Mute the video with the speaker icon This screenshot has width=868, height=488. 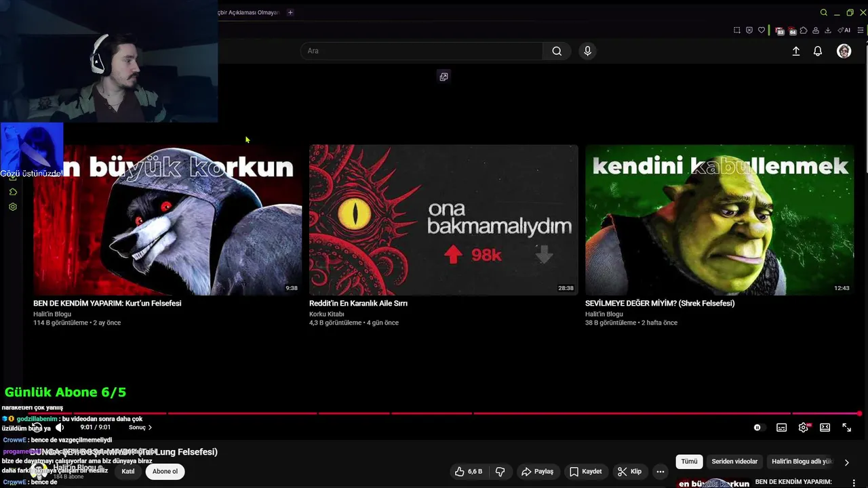click(60, 428)
